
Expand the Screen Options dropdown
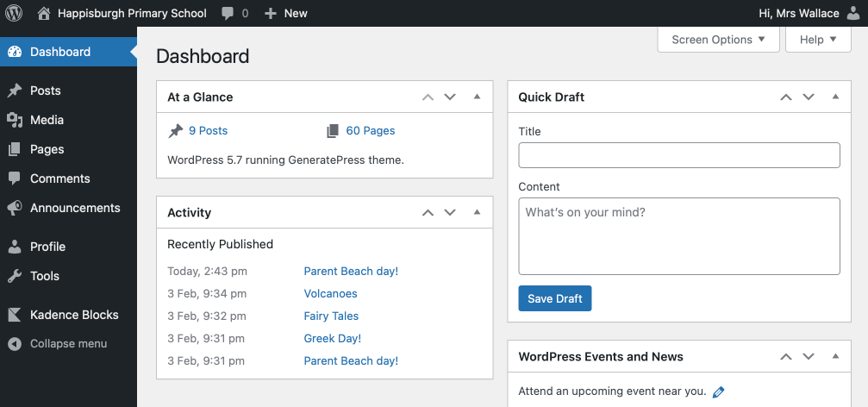(x=718, y=40)
